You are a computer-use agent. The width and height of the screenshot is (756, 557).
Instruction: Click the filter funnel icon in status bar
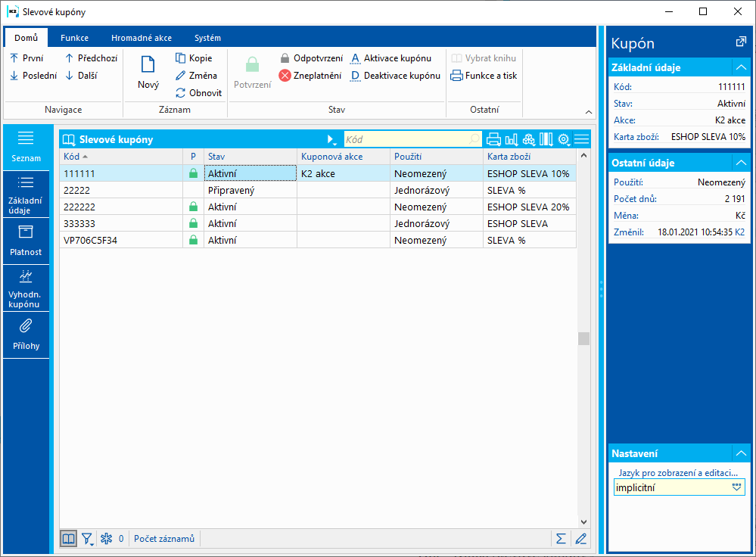[88, 539]
